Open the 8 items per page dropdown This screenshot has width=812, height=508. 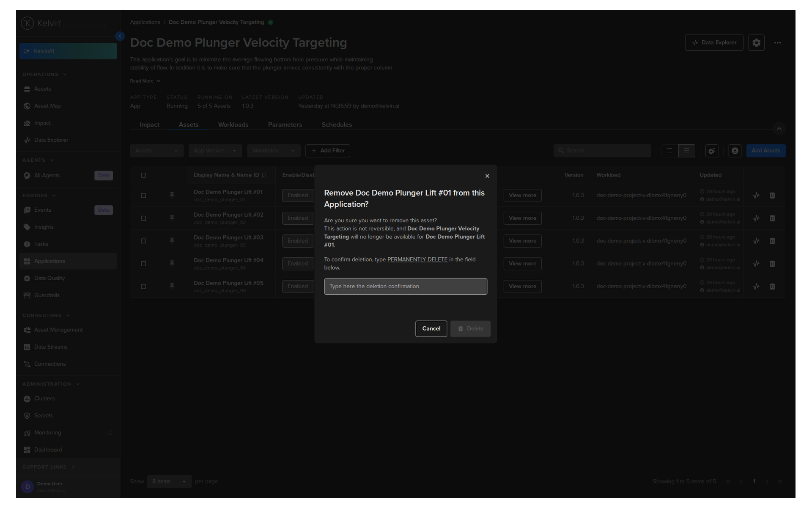pyautogui.click(x=169, y=482)
